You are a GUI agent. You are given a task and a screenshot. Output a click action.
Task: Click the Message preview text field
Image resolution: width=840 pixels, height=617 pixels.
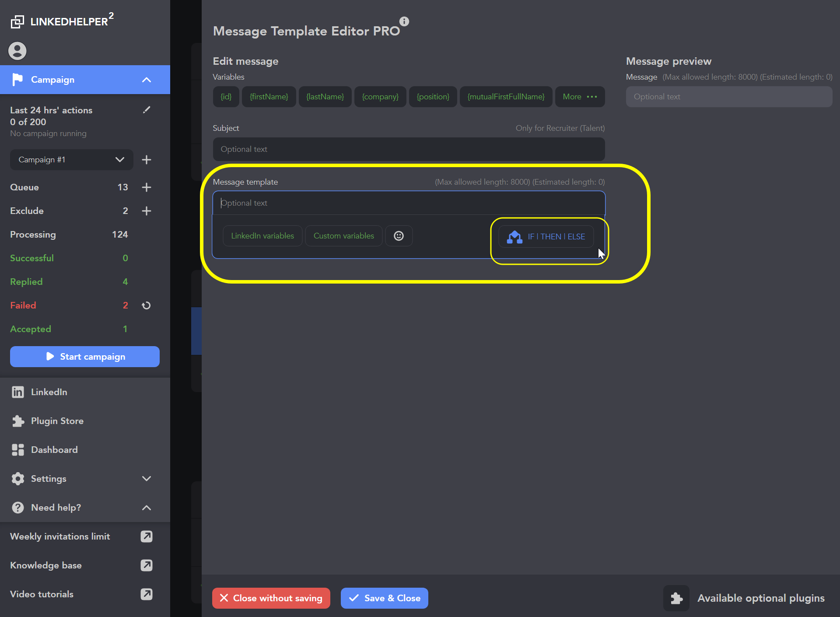pos(729,97)
